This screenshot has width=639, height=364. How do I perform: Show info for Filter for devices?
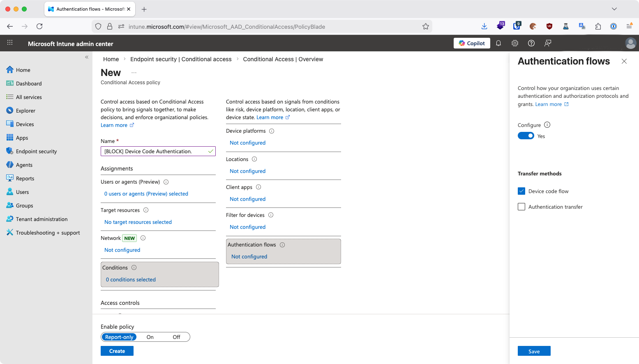click(x=271, y=215)
